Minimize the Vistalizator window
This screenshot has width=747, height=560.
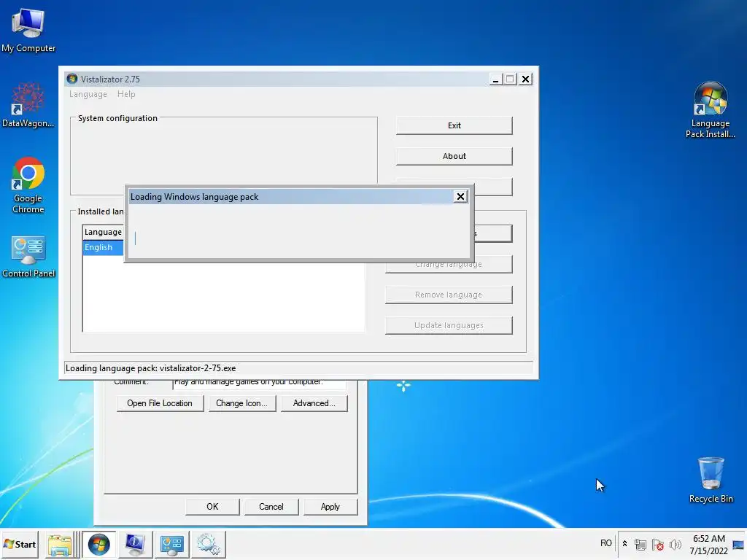495,79
